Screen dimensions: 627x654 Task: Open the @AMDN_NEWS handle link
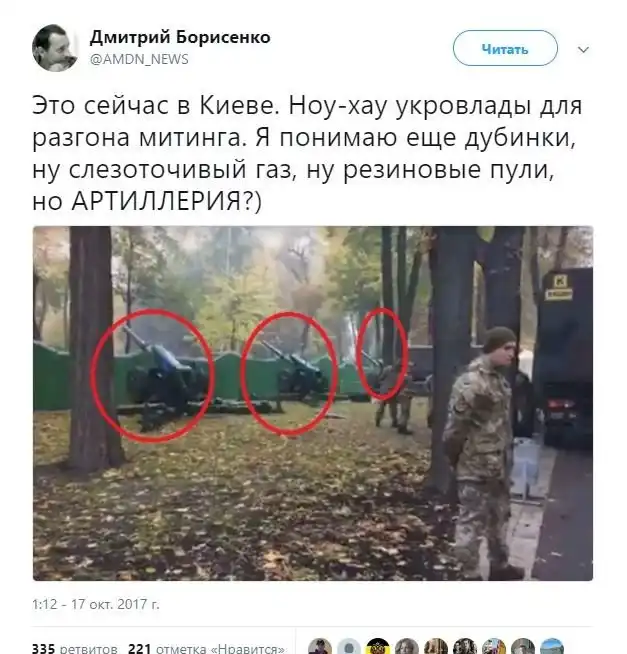(x=139, y=59)
